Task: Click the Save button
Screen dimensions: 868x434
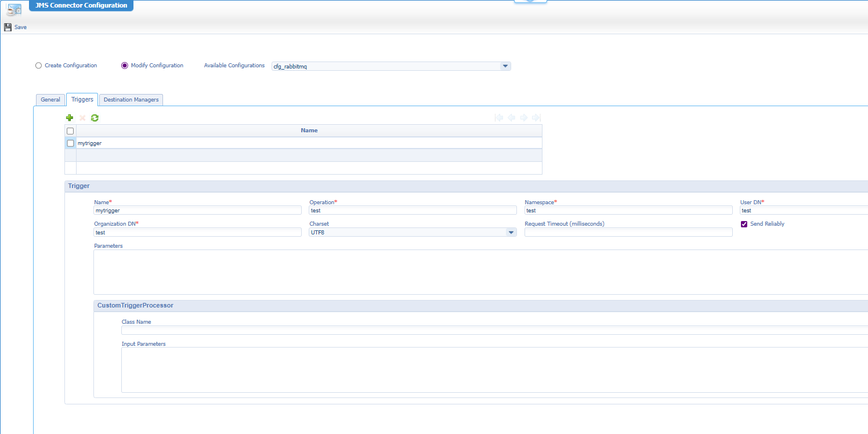Action: pyautogui.click(x=15, y=27)
